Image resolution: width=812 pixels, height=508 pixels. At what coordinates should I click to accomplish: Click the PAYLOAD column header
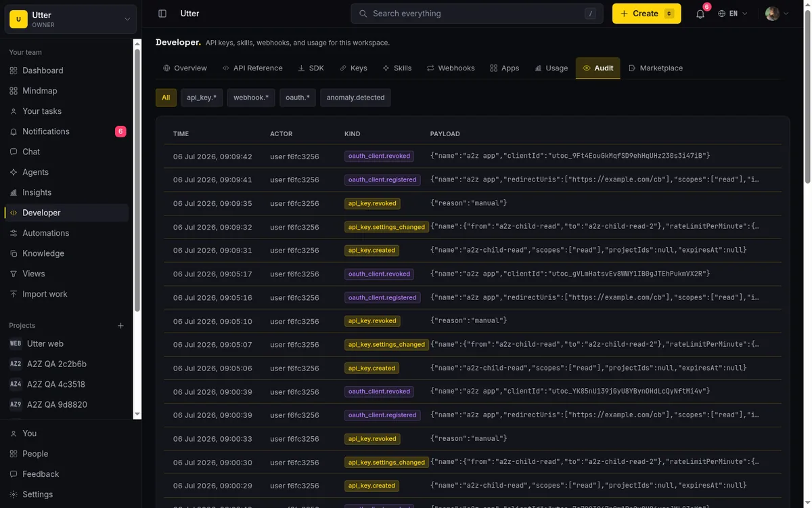point(445,134)
